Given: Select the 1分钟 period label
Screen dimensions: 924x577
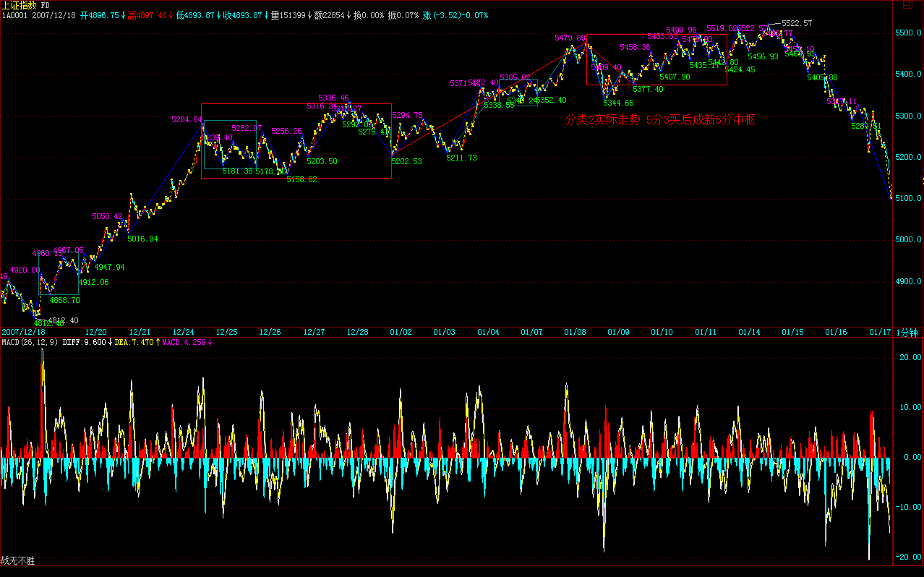Looking at the screenshot, I should click(x=907, y=332).
